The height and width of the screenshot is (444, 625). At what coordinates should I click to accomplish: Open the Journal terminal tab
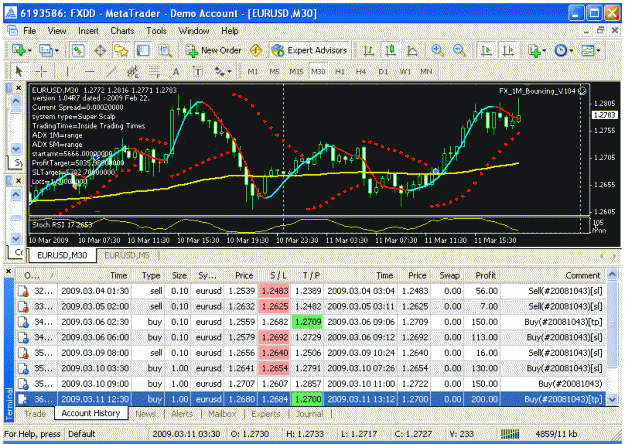(309, 414)
